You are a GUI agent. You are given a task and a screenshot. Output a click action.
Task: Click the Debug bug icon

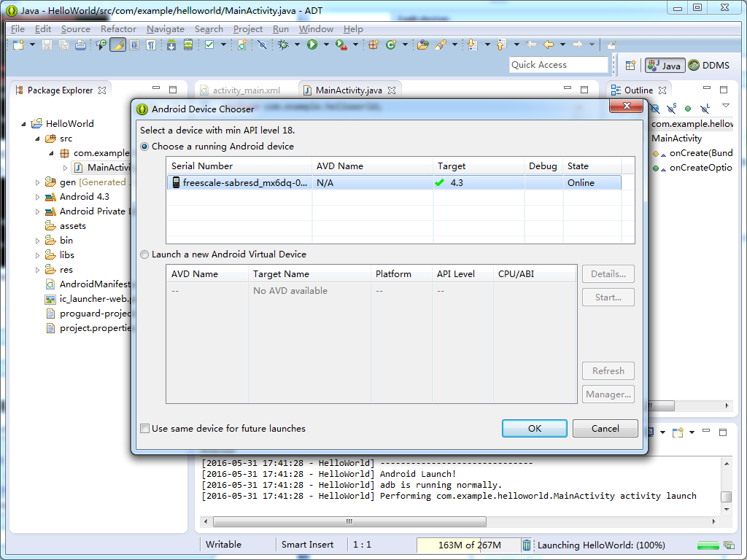[x=284, y=44]
